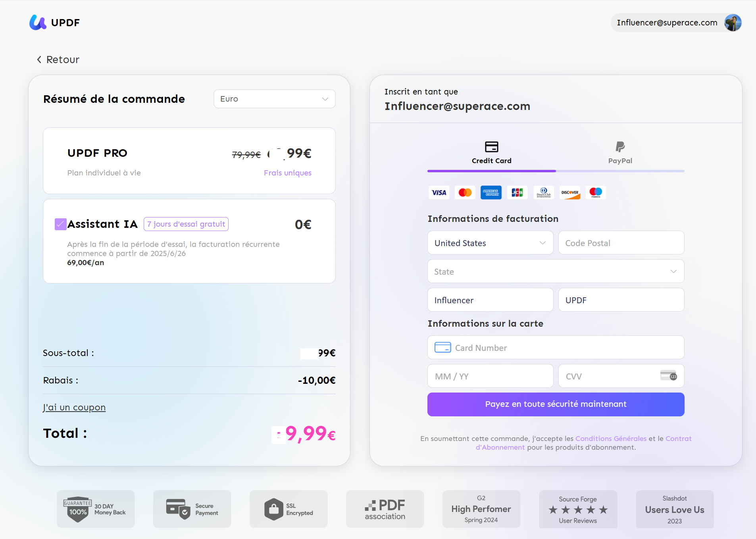Click Payez en toute sécurité maintenant button

(556, 404)
